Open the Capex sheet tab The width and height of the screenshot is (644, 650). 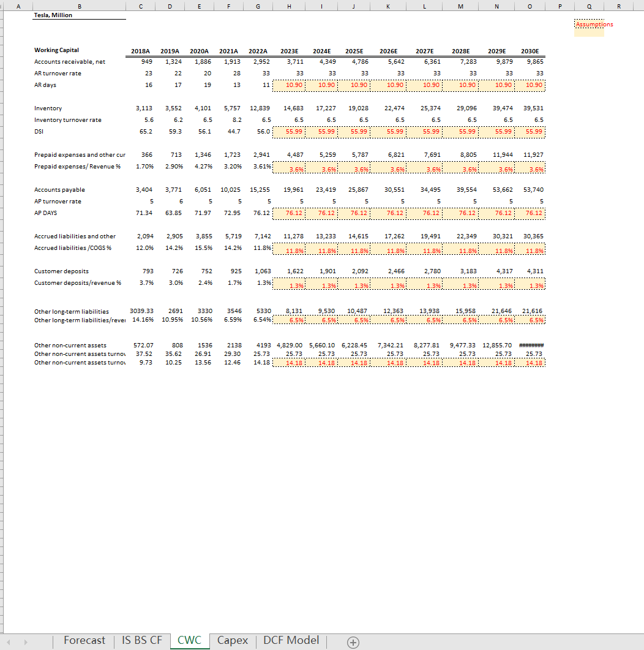point(233,640)
